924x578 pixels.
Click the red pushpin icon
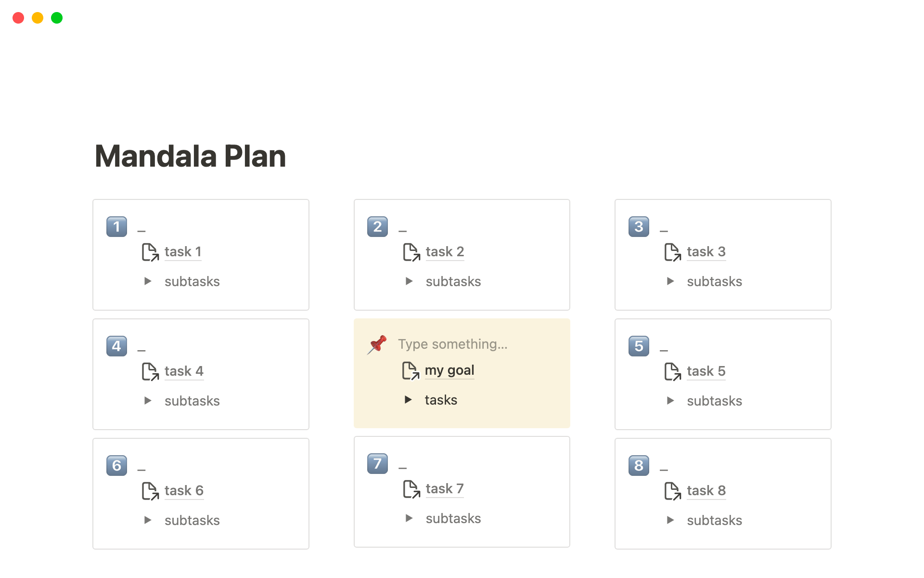click(x=378, y=344)
